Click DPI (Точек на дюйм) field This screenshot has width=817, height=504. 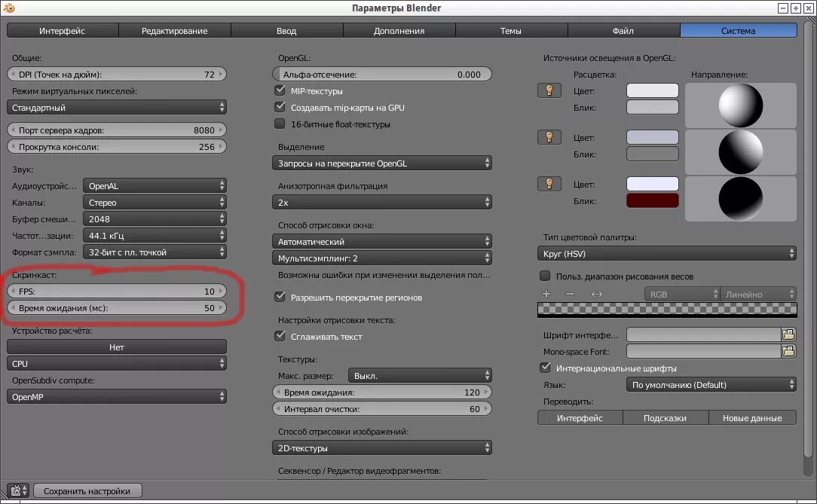(x=117, y=75)
